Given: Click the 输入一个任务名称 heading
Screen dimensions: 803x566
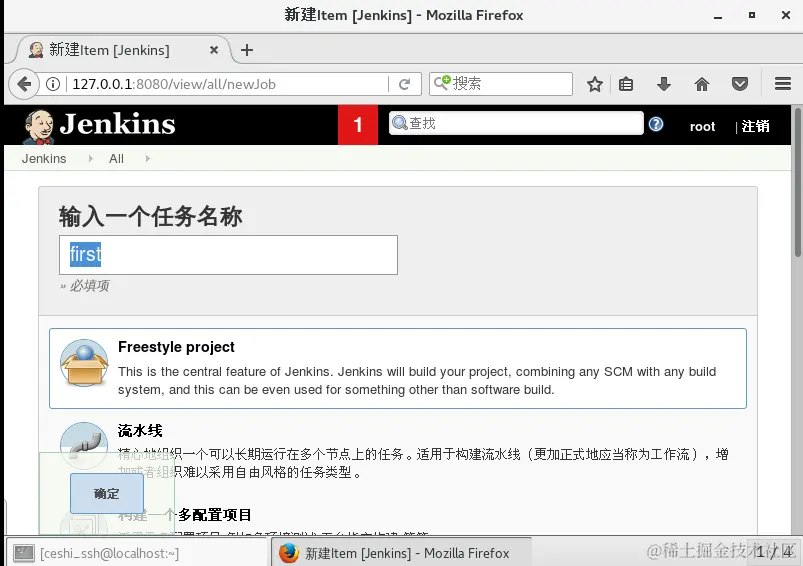Looking at the screenshot, I should click(x=151, y=216).
